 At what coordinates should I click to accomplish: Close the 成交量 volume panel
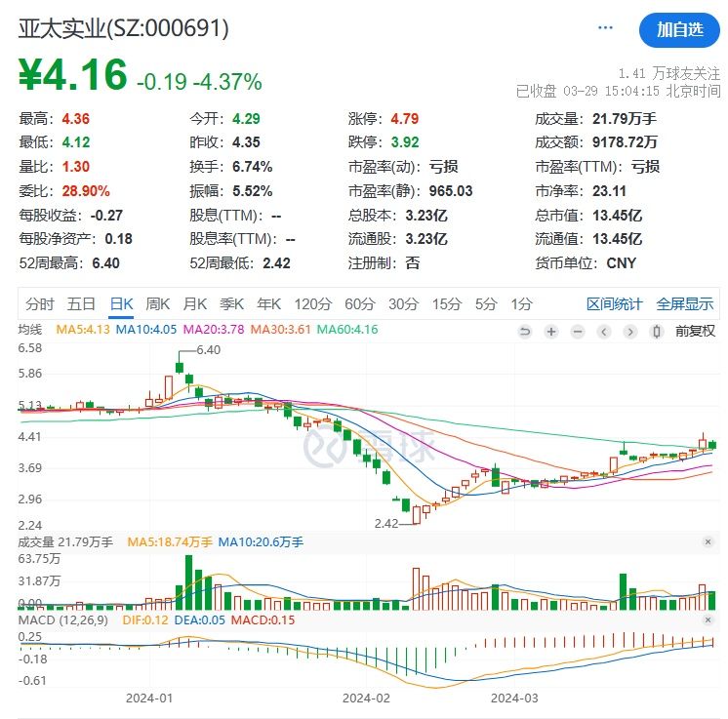click(x=708, y=541)
